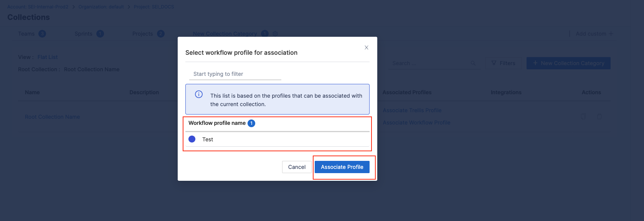Click the funnel icon on the Filters button
The image size is (644, 221).
[494, 63]
